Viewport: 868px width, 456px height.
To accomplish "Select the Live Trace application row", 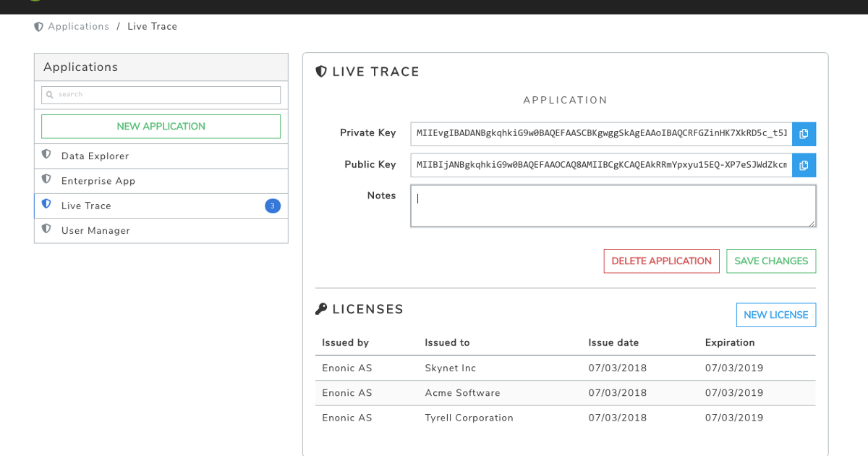I will pyautogui.click(x=161, y=206).
